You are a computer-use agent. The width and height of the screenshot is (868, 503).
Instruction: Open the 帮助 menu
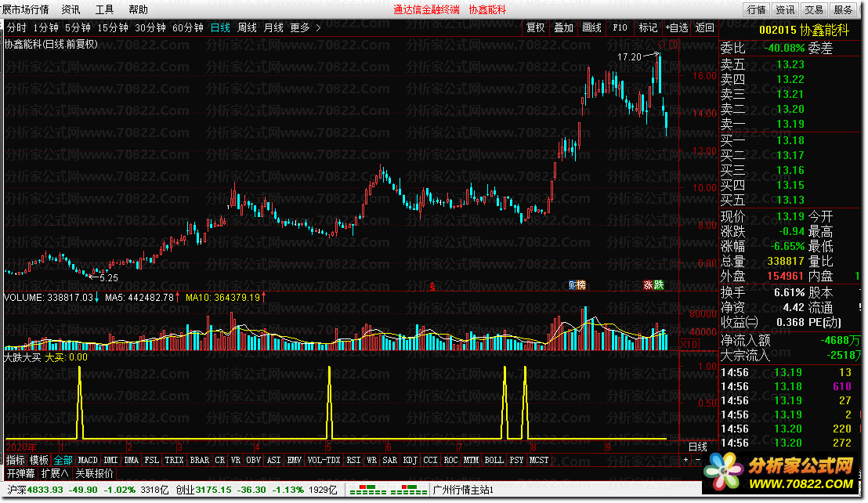click(x=139, y=9)
